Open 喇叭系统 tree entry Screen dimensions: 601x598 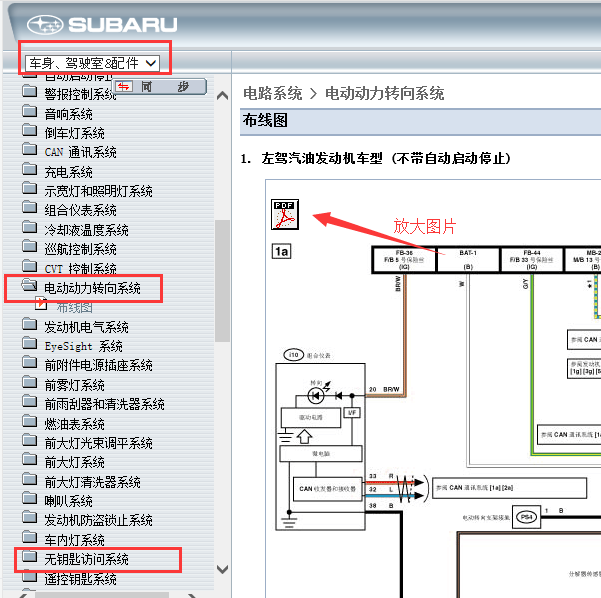[68, 501]
